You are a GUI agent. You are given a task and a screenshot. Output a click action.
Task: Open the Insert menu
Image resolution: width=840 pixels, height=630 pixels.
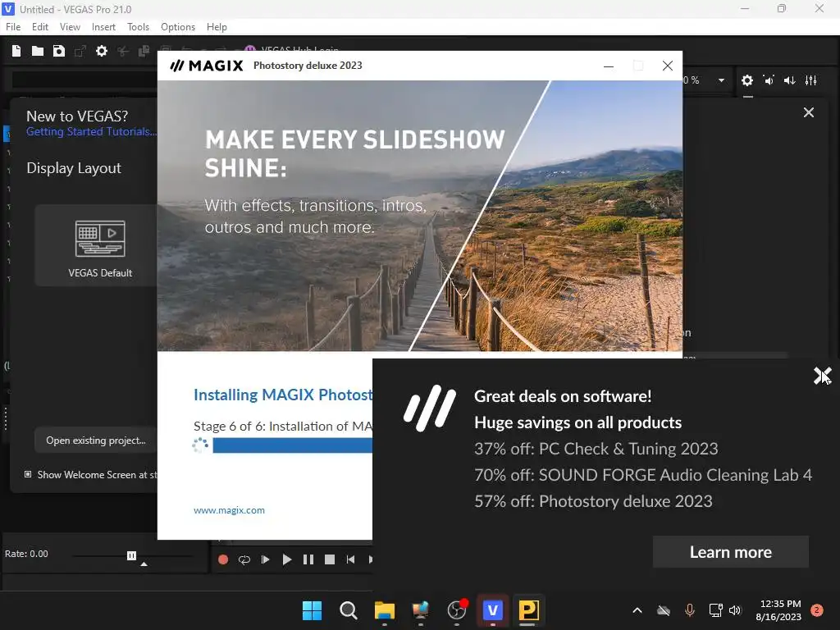pos(103,27)
